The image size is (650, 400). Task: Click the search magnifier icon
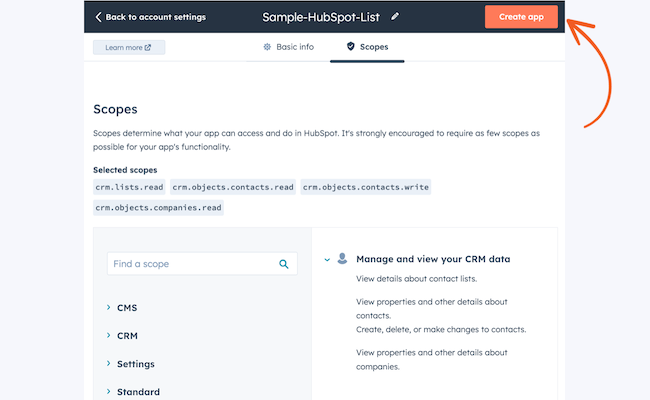pos(284,264)
